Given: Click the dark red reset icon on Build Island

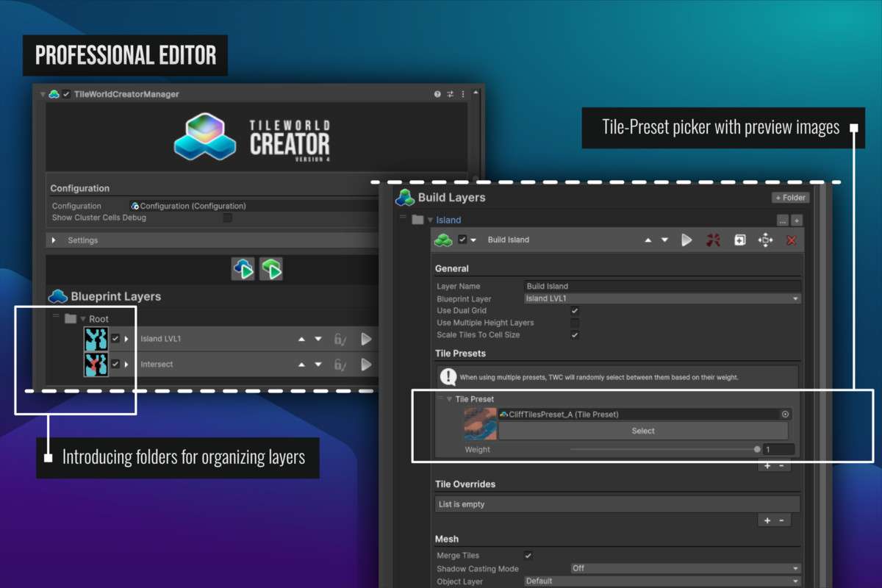Looking at the screenshot, I should tap(713, 240).
